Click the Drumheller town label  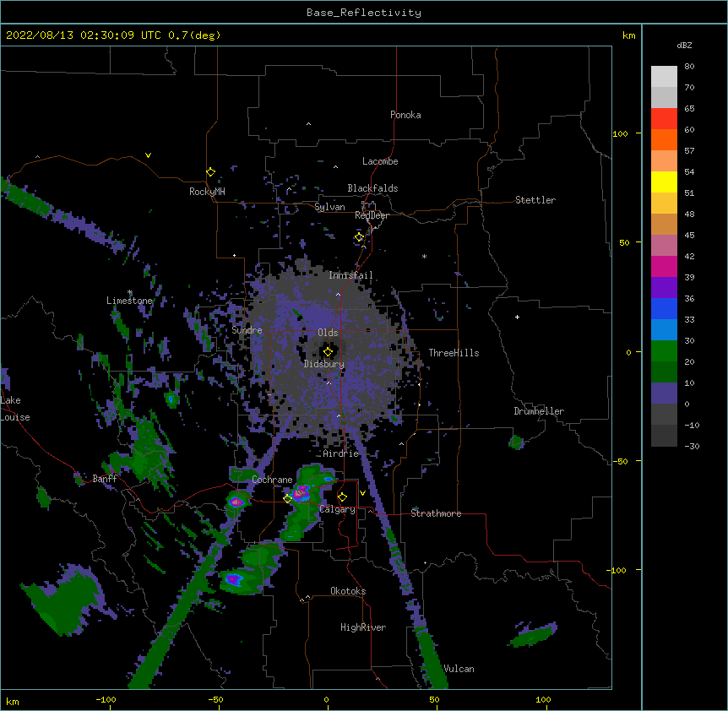539,411
